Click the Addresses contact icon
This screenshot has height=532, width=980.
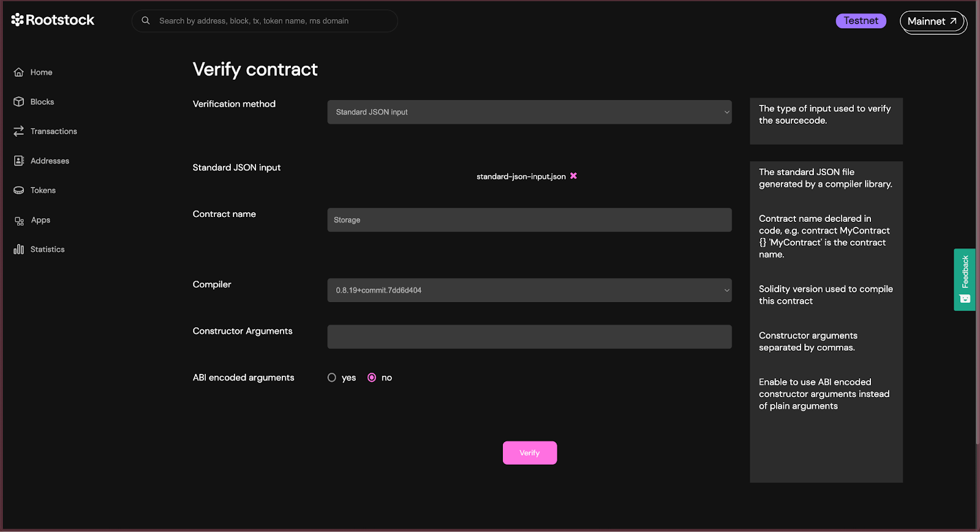tap(19, 161)
